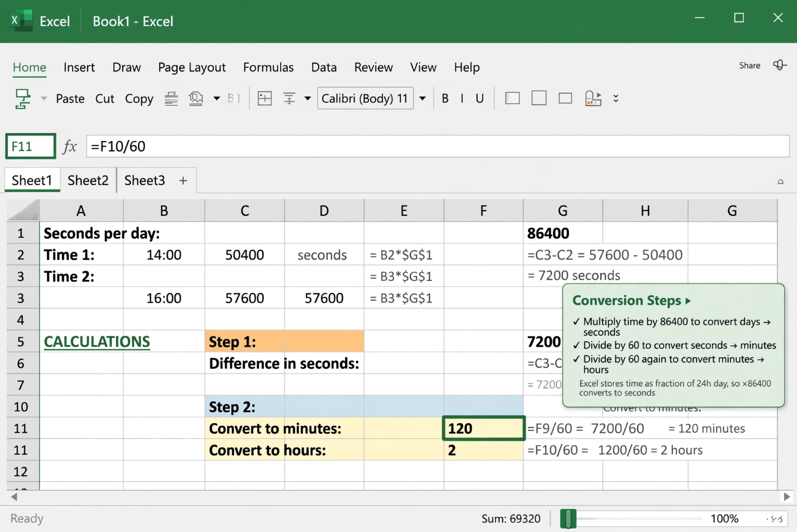797x532 pixels.
Task: Toggle Bold formatting
Action: (445, 99)
